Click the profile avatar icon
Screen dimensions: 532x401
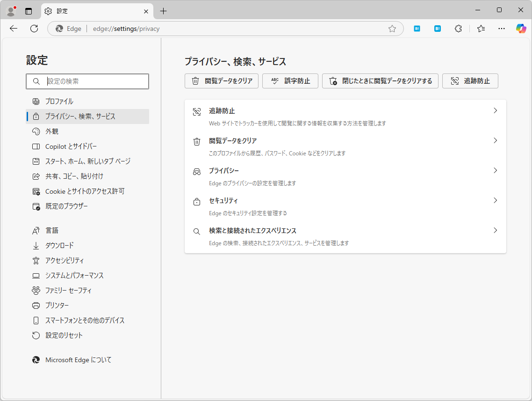point(10,10)
